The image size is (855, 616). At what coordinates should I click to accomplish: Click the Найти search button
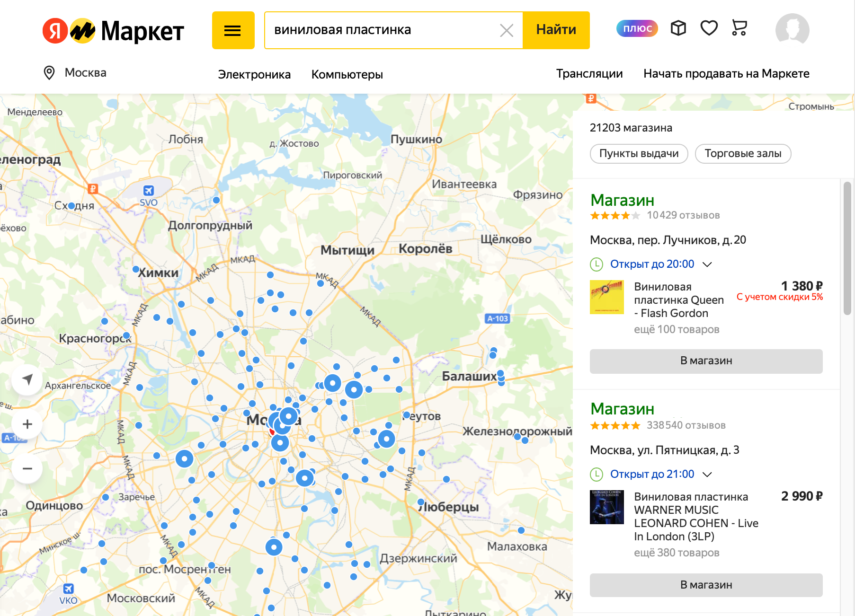(x=556, y=30)
